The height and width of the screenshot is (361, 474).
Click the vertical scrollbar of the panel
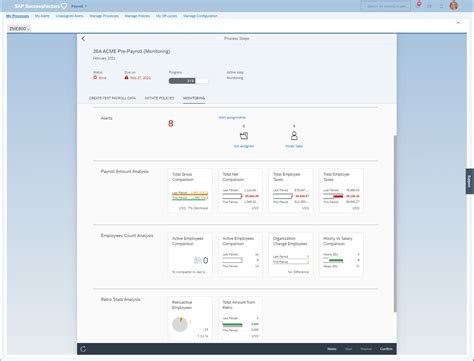pyautogui.click(x=395, y=223)
